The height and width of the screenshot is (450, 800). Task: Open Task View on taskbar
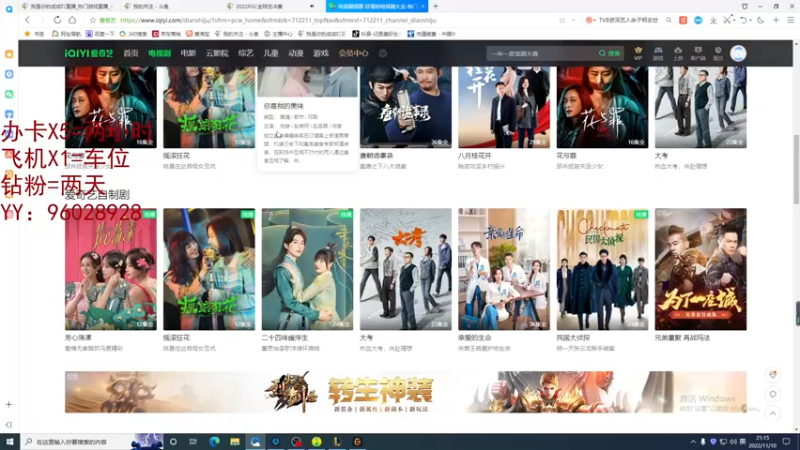pos(193,442)
